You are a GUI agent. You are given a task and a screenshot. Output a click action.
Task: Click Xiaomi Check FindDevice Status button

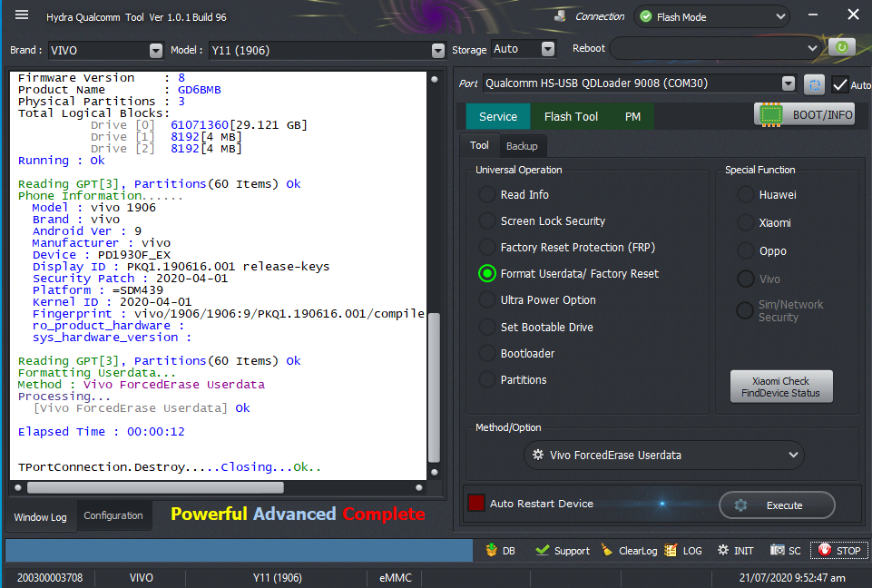(x=780, y=387)
